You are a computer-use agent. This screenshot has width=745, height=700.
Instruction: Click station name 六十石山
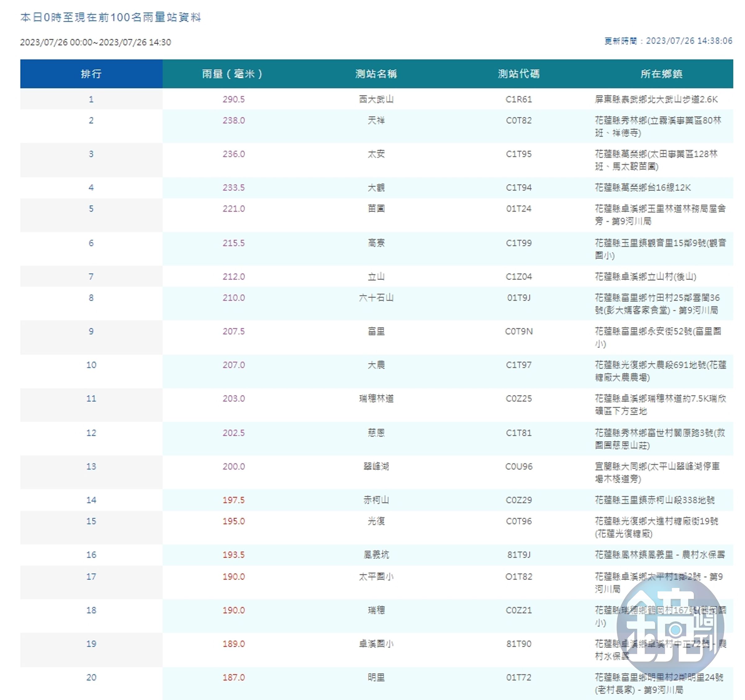click(x=376, y=298)
